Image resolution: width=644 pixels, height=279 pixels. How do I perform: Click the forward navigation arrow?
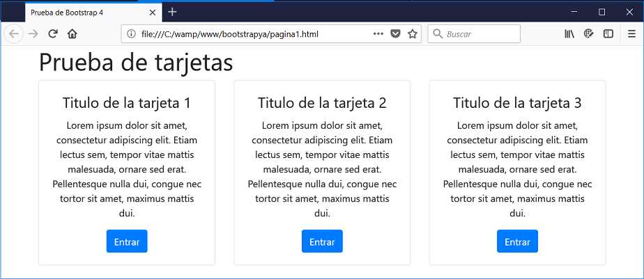[33, 34]
